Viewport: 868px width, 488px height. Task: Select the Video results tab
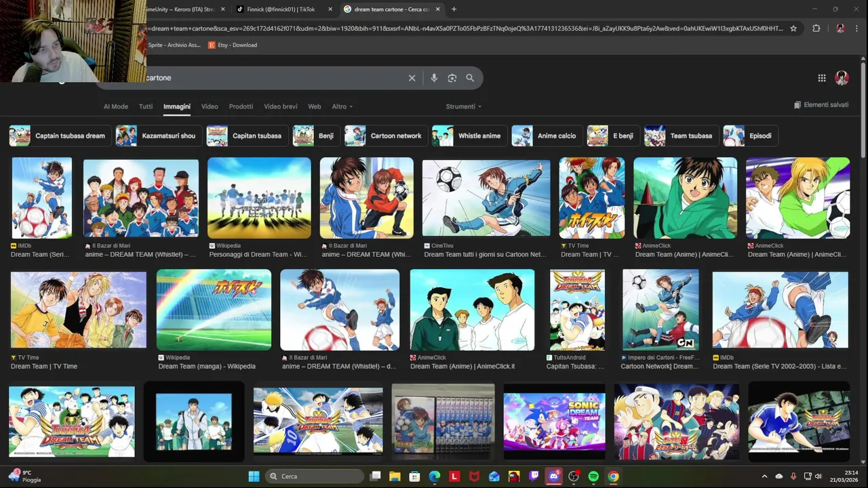click(x=210, y=106)
